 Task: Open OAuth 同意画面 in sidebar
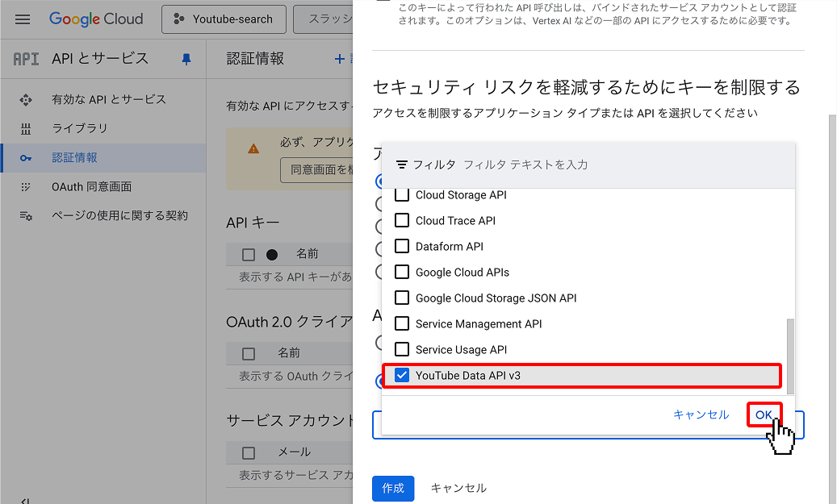91,186
